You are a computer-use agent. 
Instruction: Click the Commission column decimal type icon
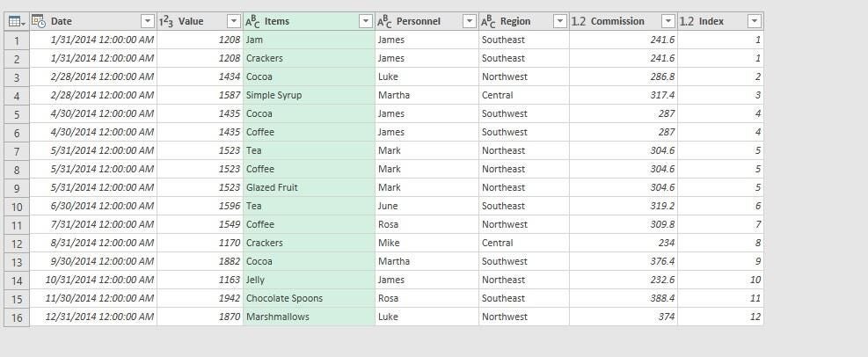point(579,21)
